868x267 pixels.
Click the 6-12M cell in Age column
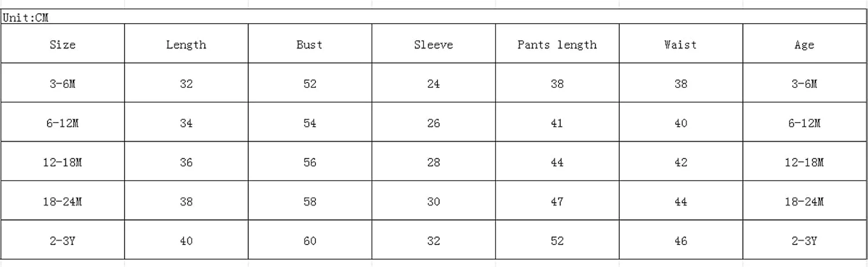pos(804,123)
